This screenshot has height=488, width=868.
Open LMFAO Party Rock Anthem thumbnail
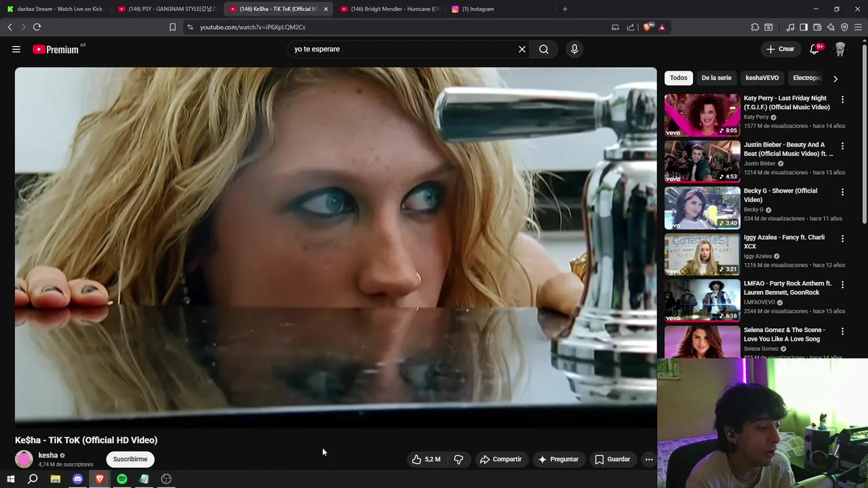702,300
